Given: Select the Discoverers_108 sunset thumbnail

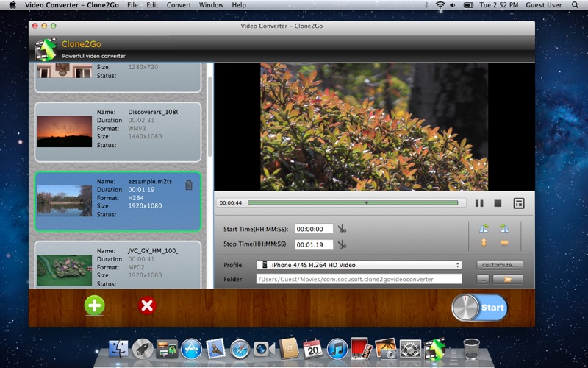Looking at the screenshot, I should tap(64, 132).
